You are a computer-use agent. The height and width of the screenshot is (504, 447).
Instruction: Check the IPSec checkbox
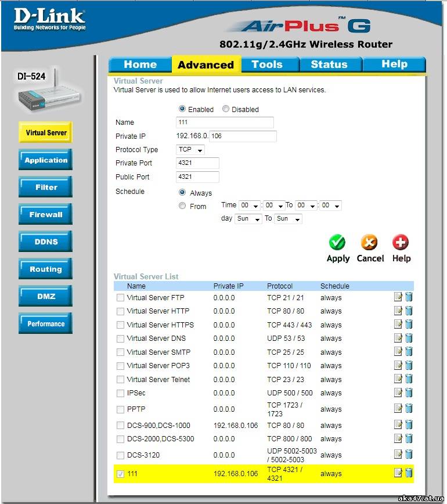tap(120, 394)
